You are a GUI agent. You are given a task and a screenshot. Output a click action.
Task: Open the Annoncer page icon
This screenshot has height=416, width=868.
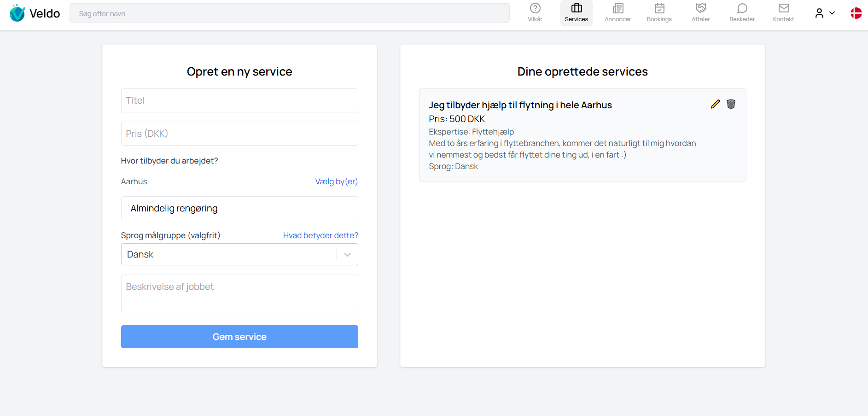click(x=618, y=8)
